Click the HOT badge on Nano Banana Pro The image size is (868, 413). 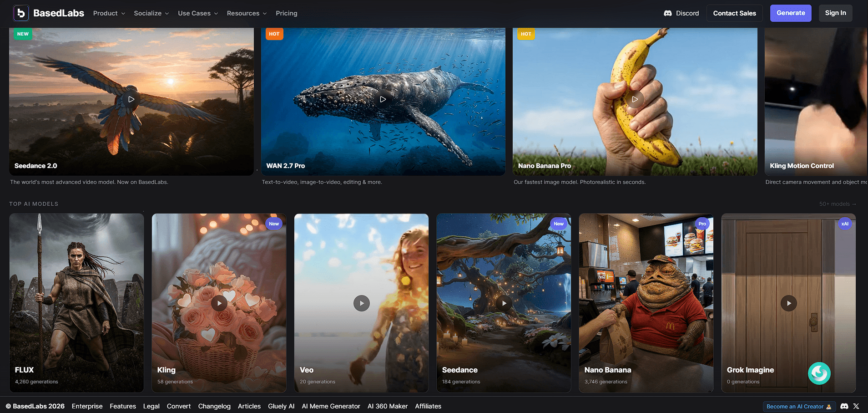click(526, 34)
